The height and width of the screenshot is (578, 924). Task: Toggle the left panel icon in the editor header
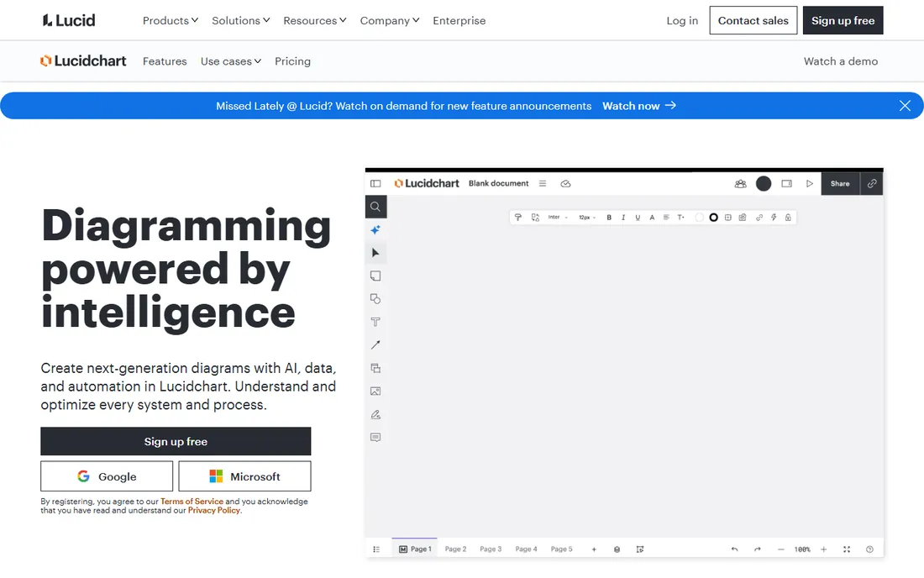click(x=375, y=184)
